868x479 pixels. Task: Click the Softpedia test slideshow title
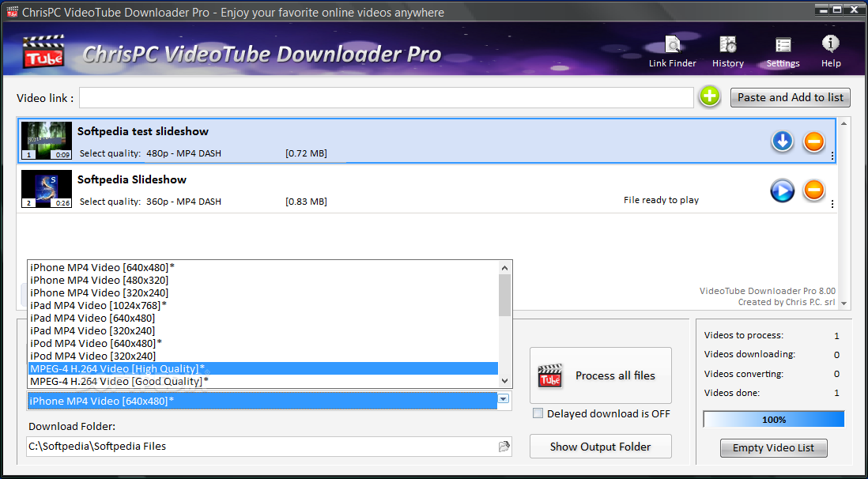tap(143, 131)
